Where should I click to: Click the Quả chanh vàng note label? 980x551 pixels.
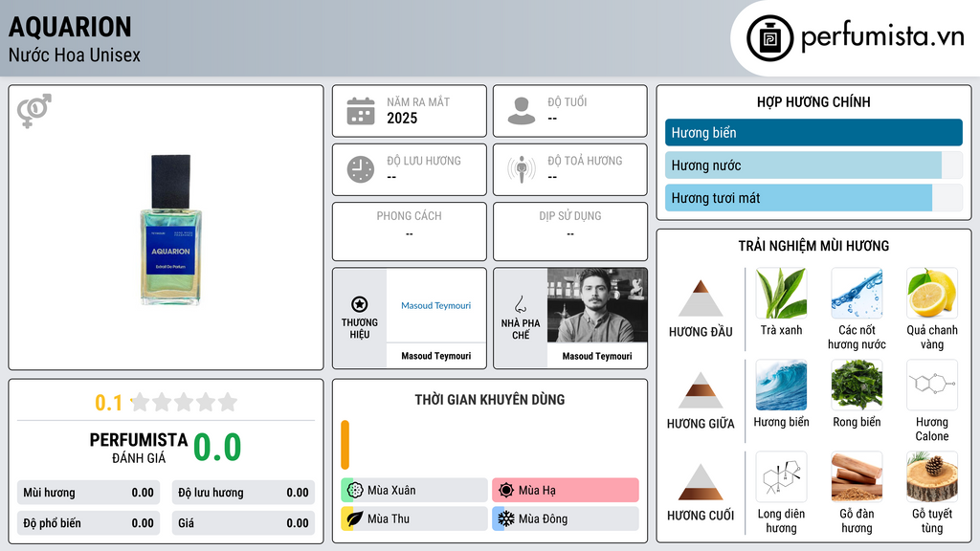(932, 337)
